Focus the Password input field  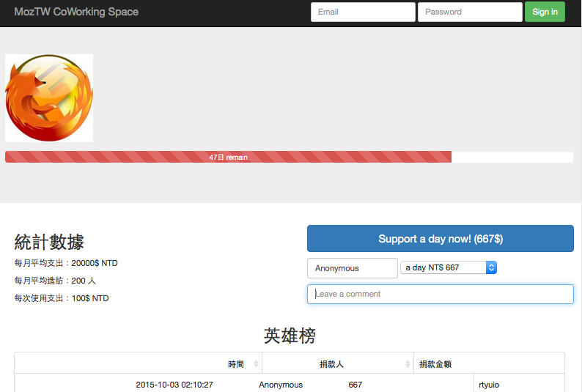470,12
